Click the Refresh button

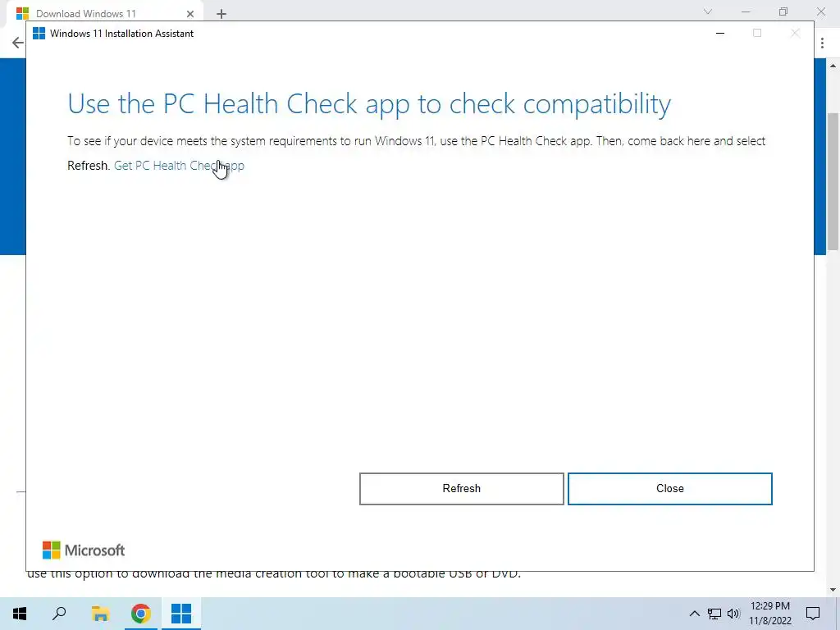pyautogui.click(x=461, y=489)
